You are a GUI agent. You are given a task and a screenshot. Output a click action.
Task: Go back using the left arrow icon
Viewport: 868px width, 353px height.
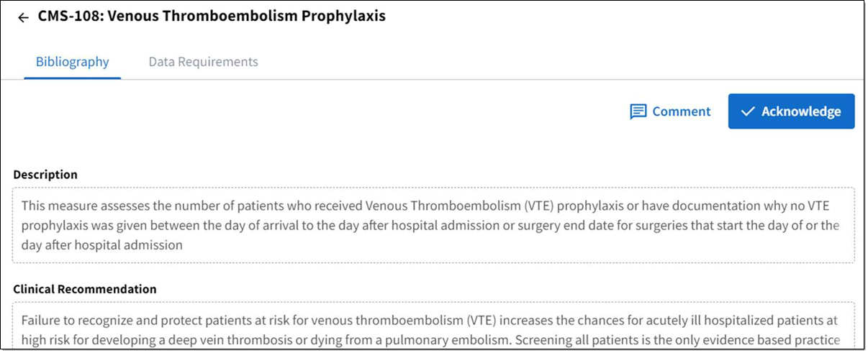coord(23,17)
